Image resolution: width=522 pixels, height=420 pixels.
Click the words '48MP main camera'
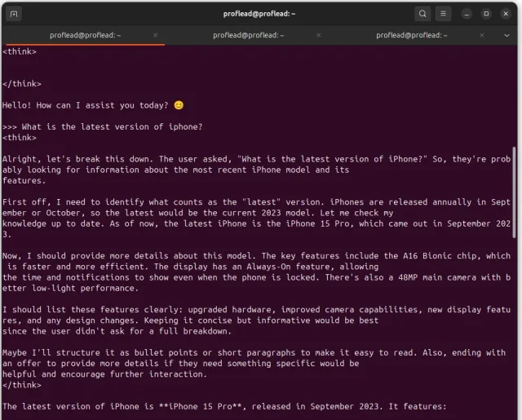point(437,277)
